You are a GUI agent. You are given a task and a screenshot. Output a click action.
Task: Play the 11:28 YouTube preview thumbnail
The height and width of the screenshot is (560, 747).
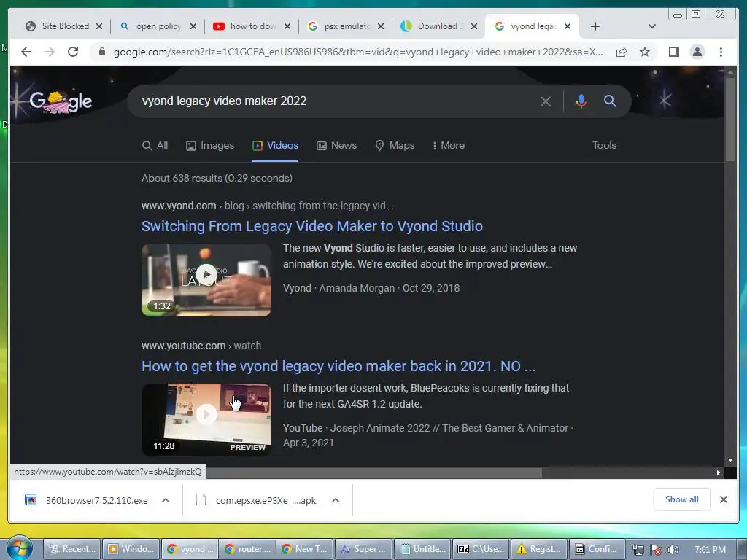[206, 419]
